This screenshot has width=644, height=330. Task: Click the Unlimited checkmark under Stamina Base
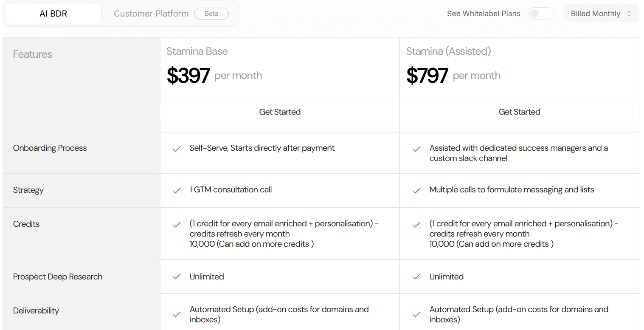[x=177, y=276]
